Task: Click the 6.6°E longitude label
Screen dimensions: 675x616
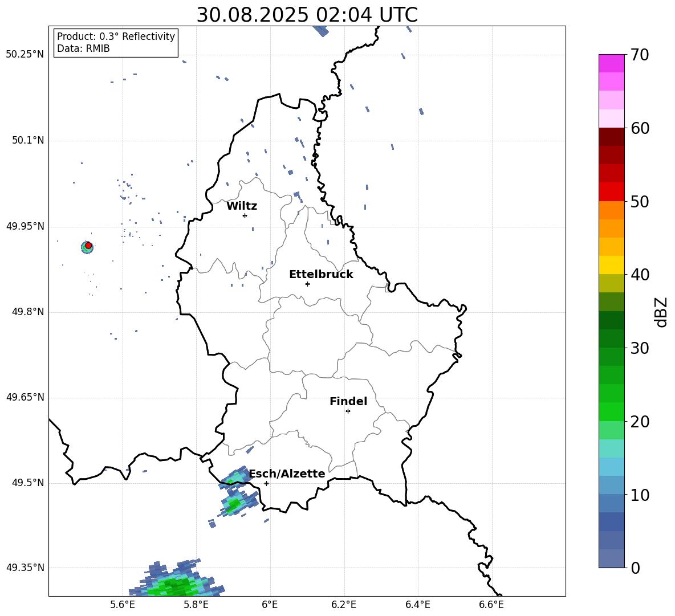Action: tap(491, 605)
